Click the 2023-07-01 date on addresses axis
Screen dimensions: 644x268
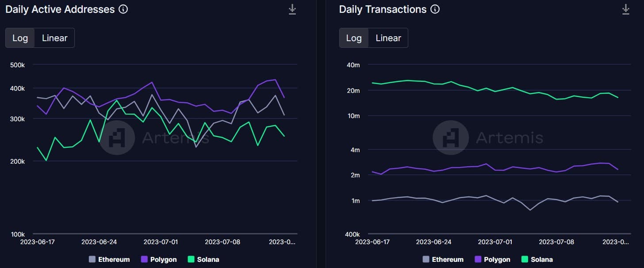161,242
